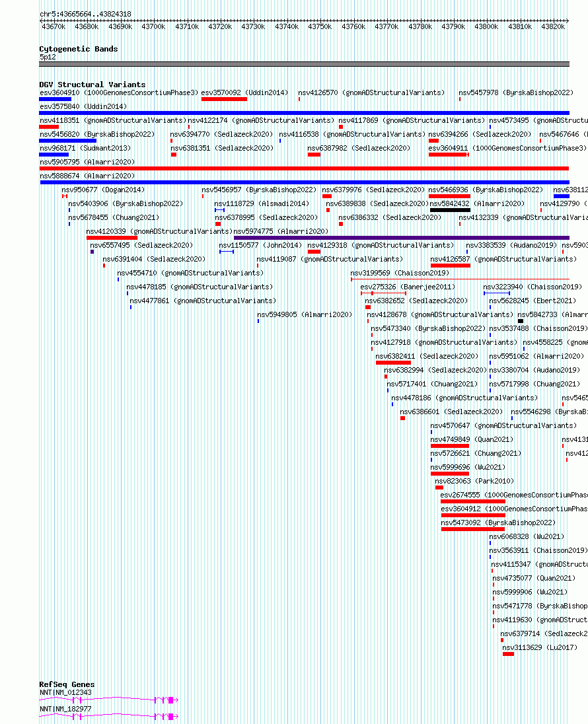Click the red nsv4120339 variant bar

(x=112, y=238)
